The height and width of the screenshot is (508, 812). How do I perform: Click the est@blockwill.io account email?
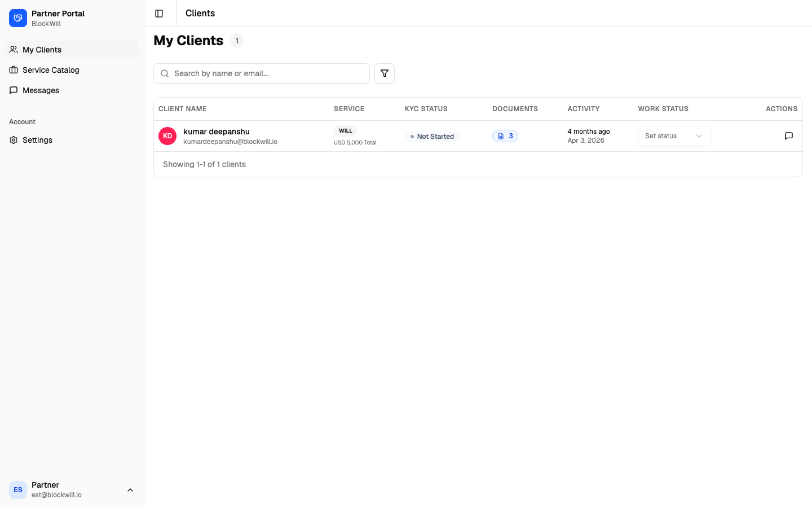coord(56,495)
